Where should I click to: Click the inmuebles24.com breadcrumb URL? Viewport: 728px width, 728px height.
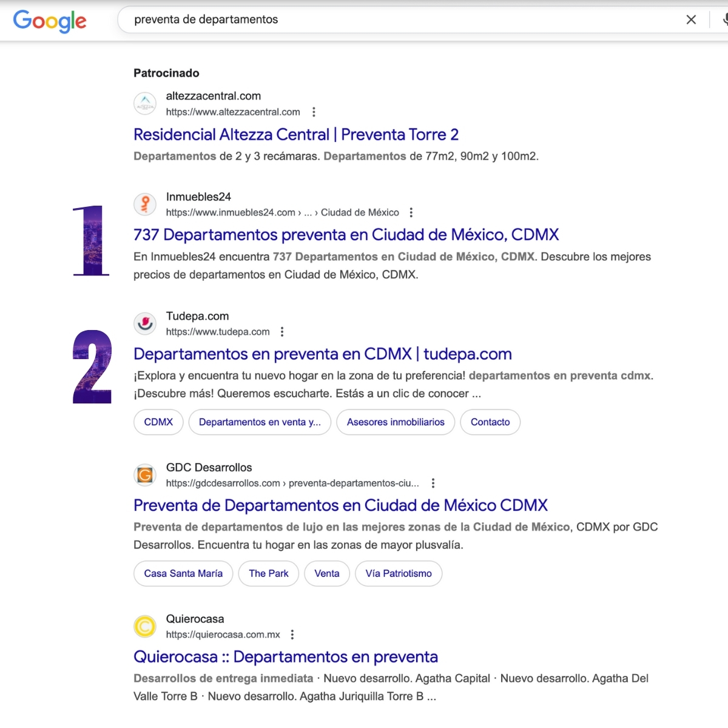pos(283,213)
